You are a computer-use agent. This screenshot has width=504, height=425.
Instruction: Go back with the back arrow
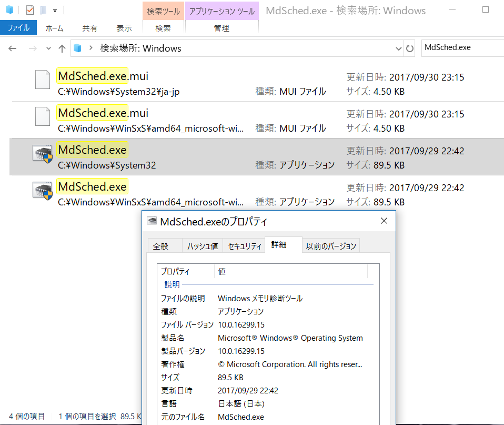coord(13,48)
